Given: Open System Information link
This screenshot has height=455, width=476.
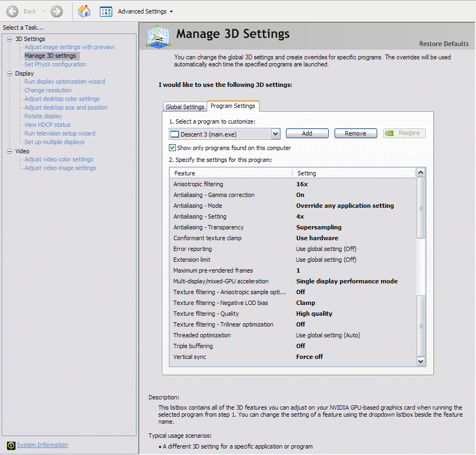Looking at the screenshot, I should (42, 445).
